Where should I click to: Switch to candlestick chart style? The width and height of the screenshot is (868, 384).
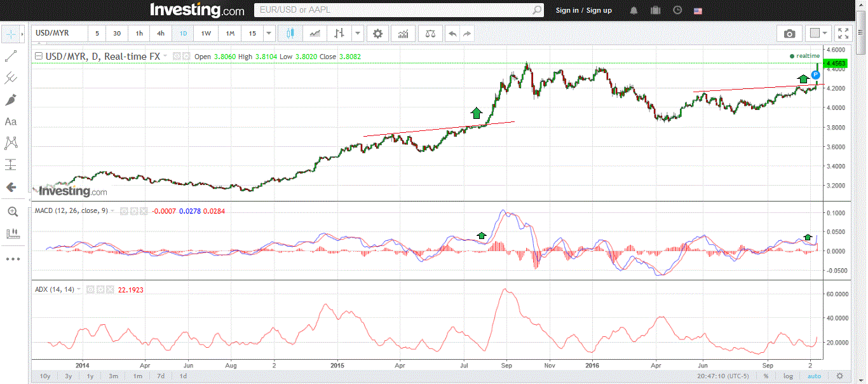[x=290, y=34]
